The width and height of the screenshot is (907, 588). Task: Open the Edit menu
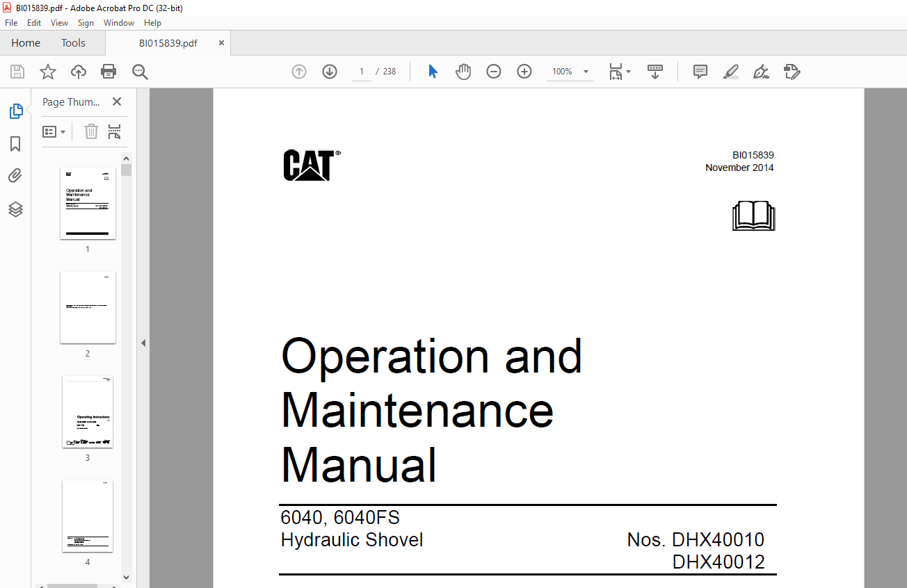point(34,23)
